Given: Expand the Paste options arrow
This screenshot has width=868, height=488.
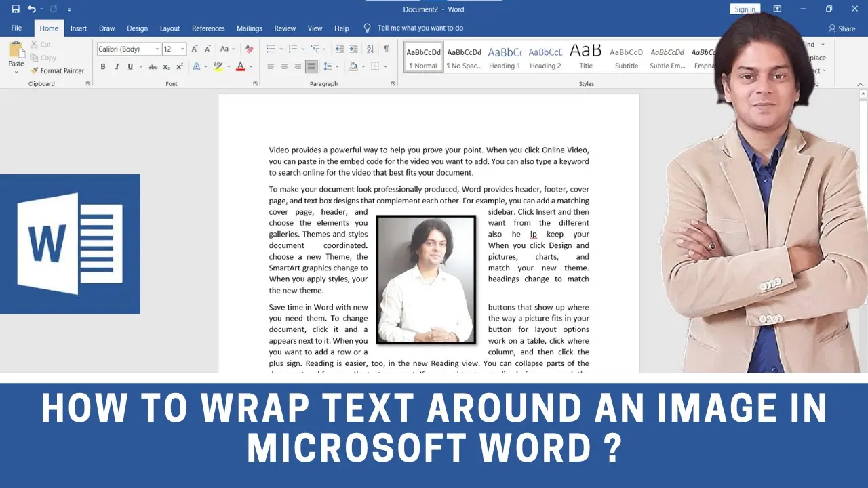Looking at the screenshot, I should tap(16, 71).
